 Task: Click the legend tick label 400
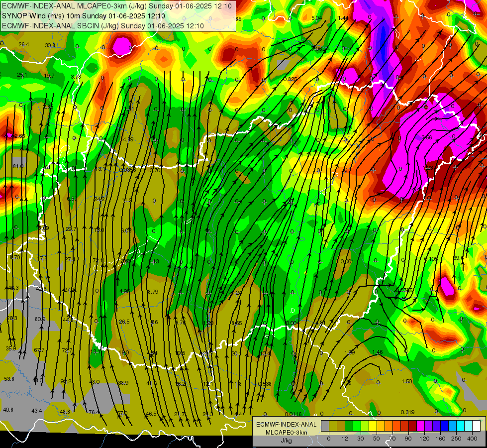click(x=472, y=439)
